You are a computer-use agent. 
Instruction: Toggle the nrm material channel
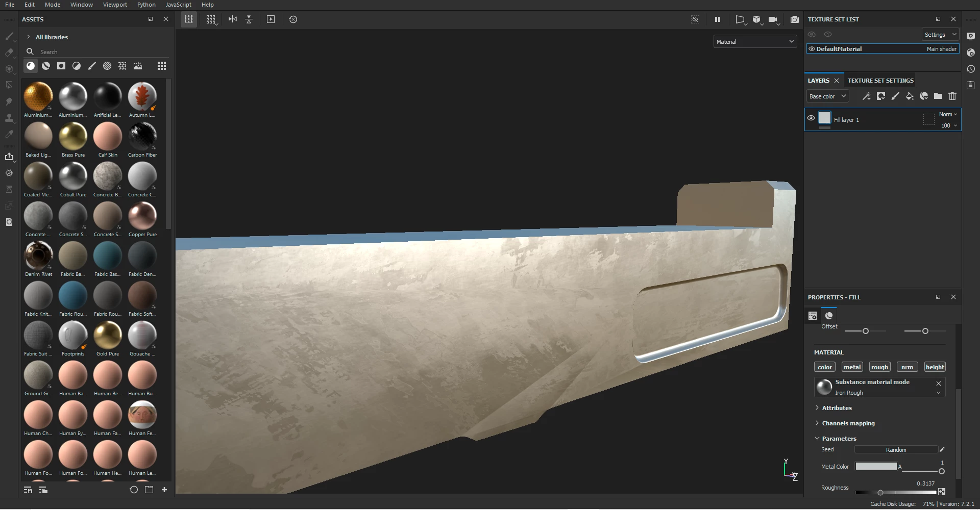(907, 367)
